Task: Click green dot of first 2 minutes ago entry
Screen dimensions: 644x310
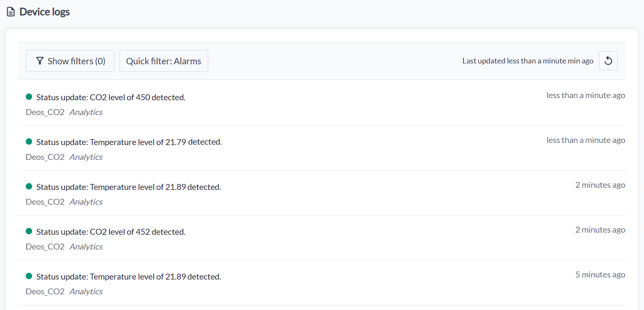Action: (x=29, y=187)
